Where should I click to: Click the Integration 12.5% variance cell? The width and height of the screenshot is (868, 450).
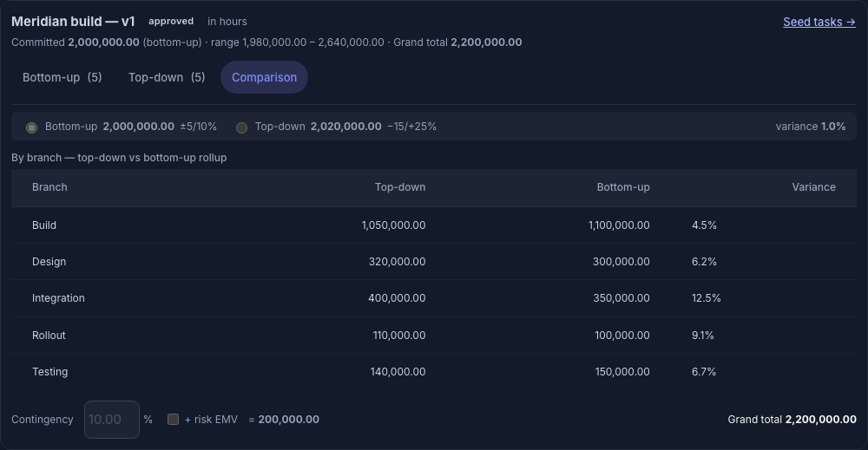coord(707,298)
